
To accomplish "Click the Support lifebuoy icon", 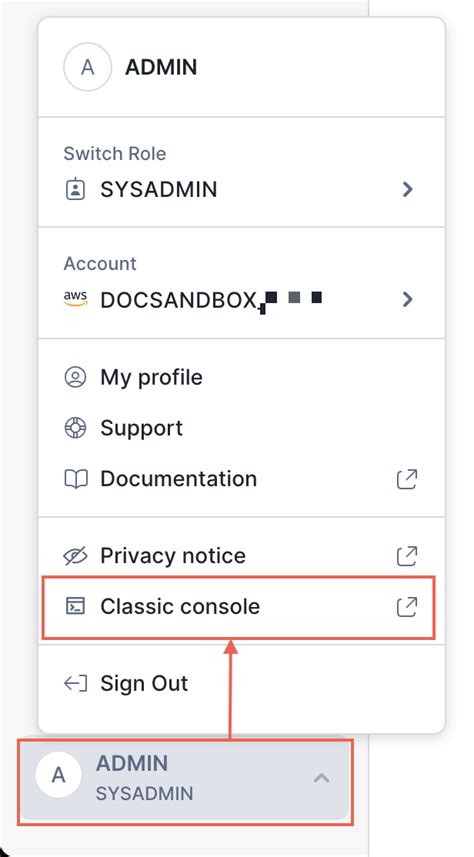I will click(x=75, y=428).
